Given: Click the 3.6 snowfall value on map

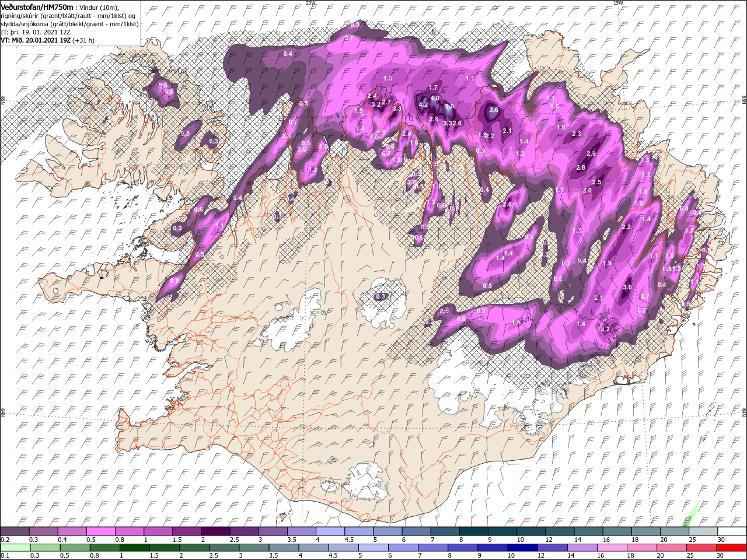Looking at the screenshot, I should (x=494, y=110).
